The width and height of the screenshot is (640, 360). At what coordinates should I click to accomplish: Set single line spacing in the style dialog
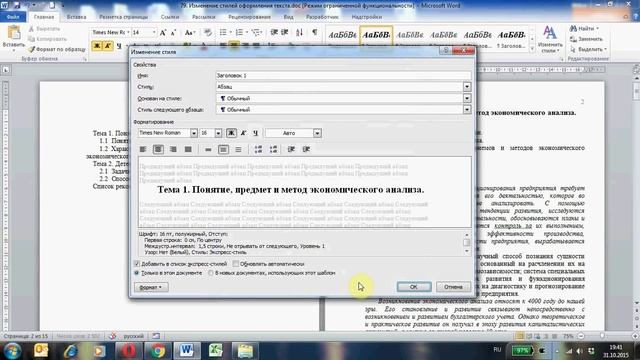[208, 149]
